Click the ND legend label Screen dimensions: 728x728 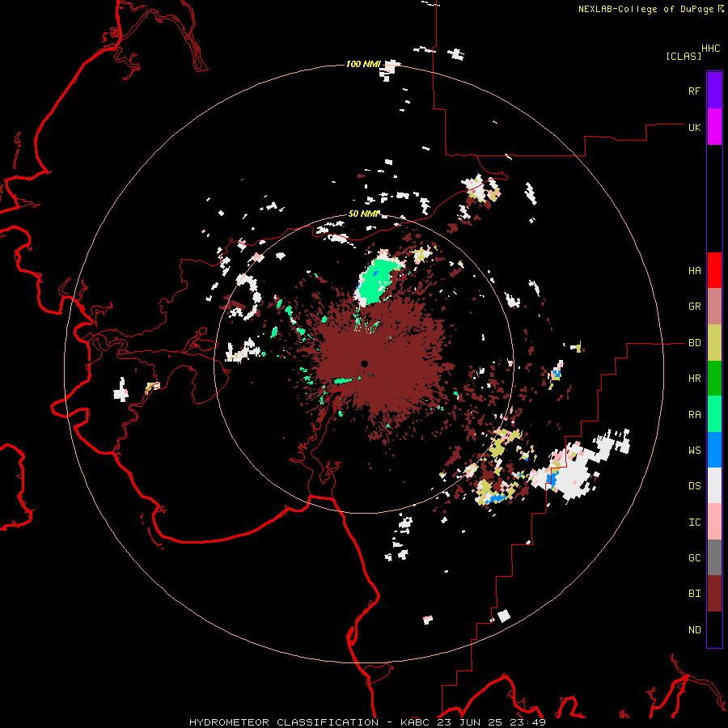[x=694, y=630]
